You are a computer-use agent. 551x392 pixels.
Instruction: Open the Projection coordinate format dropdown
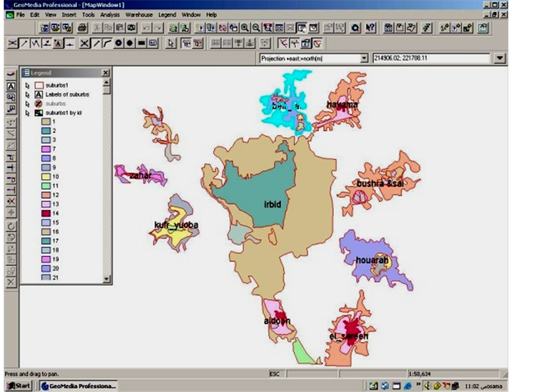coord(364,59)
